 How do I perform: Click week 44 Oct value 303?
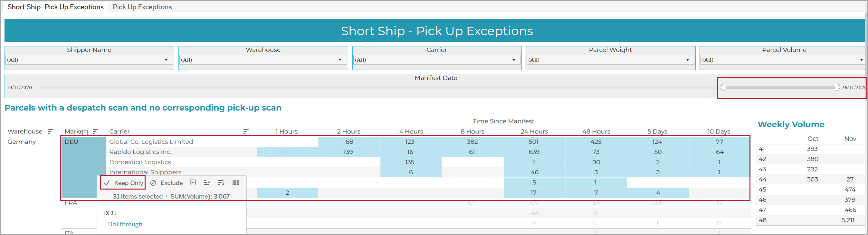pyautogui.click(x=812, y=179)
